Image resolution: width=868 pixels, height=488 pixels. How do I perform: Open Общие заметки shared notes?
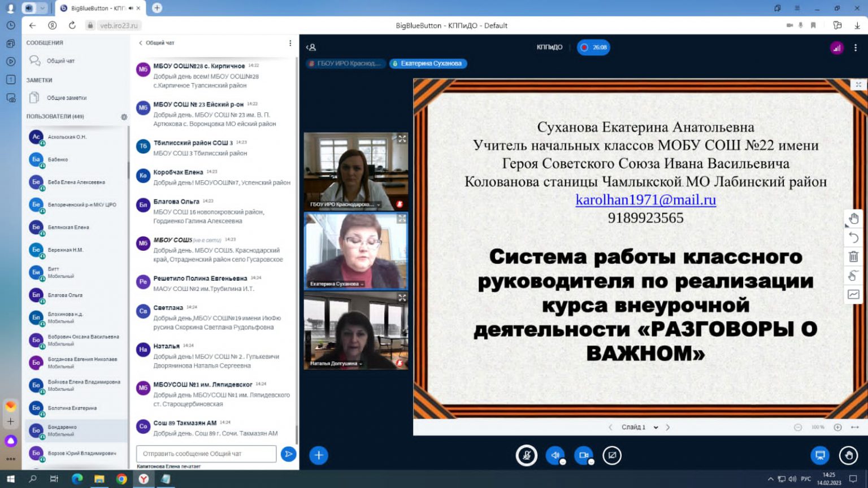pyautogui.click(x=66, y=98)
